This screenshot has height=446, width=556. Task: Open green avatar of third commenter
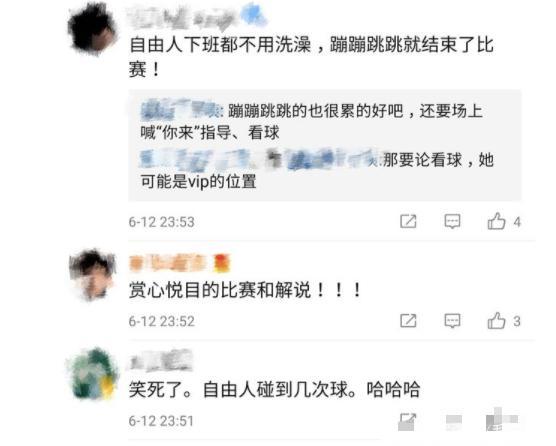click(93, 374)
